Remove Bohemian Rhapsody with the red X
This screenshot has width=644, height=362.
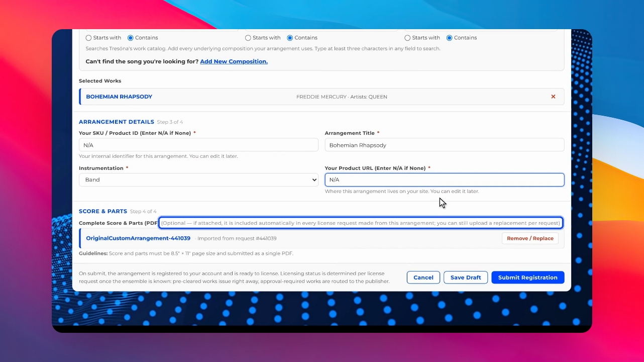pyautogui.click(x=553, y=97)
